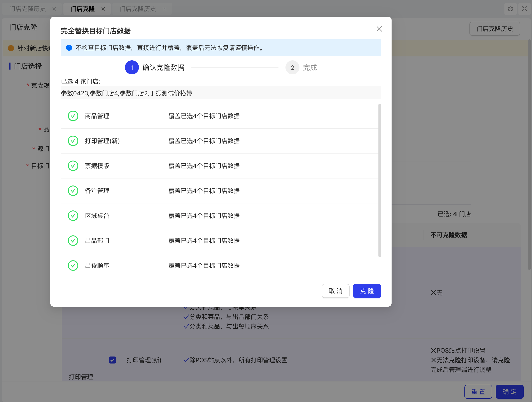This screenshot has width=532, height=402.
Task: Click the blue info icon in alert
Action: (69, 48)
